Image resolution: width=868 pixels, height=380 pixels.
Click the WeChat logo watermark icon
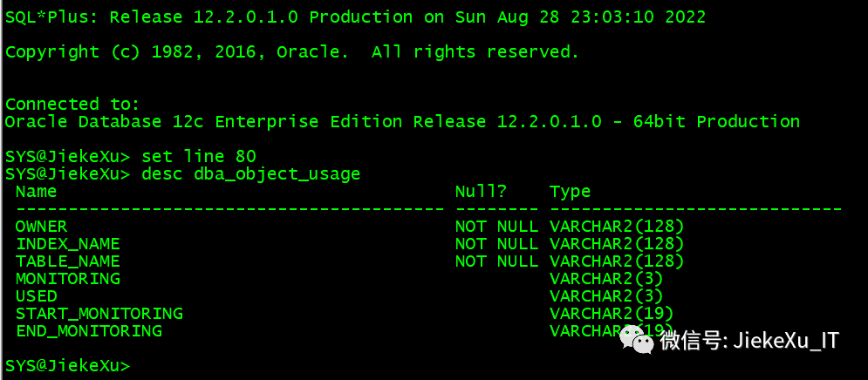(x=640, y=340)
